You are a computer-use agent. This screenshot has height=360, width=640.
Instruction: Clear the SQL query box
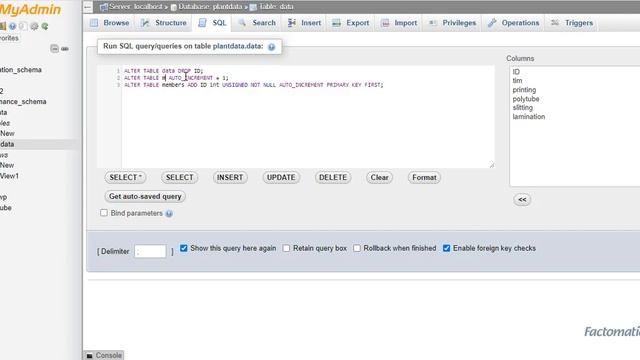pos(380,178)
